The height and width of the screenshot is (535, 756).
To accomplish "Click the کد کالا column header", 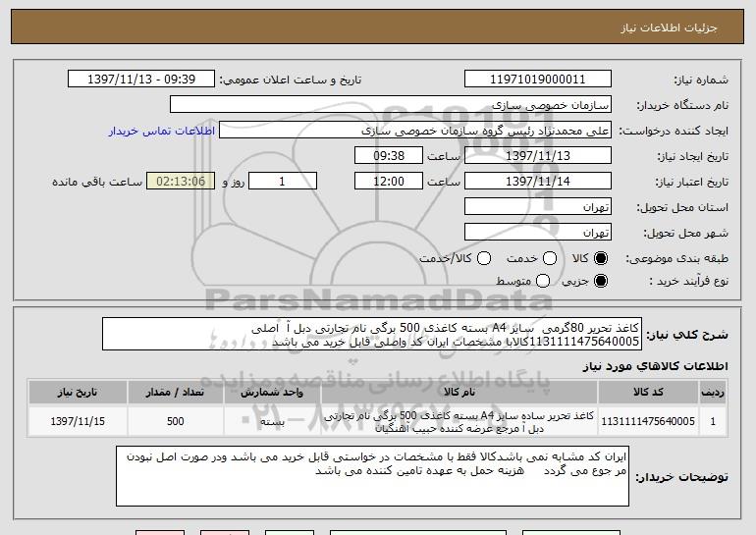I will point(648,393).
